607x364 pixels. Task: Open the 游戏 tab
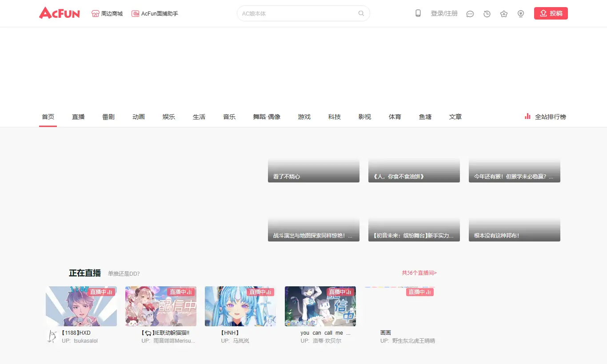304,117
